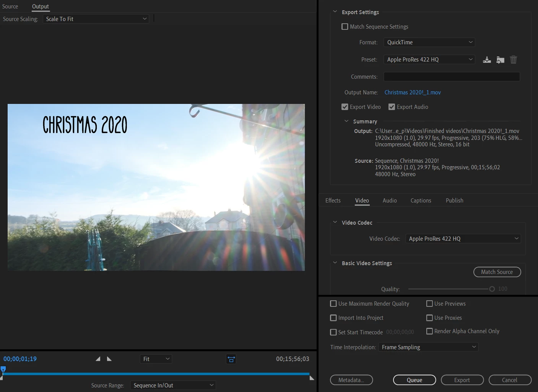Click the Quality value 100
This screenshot has width=538, height=392.
click(x=503, y=289)
